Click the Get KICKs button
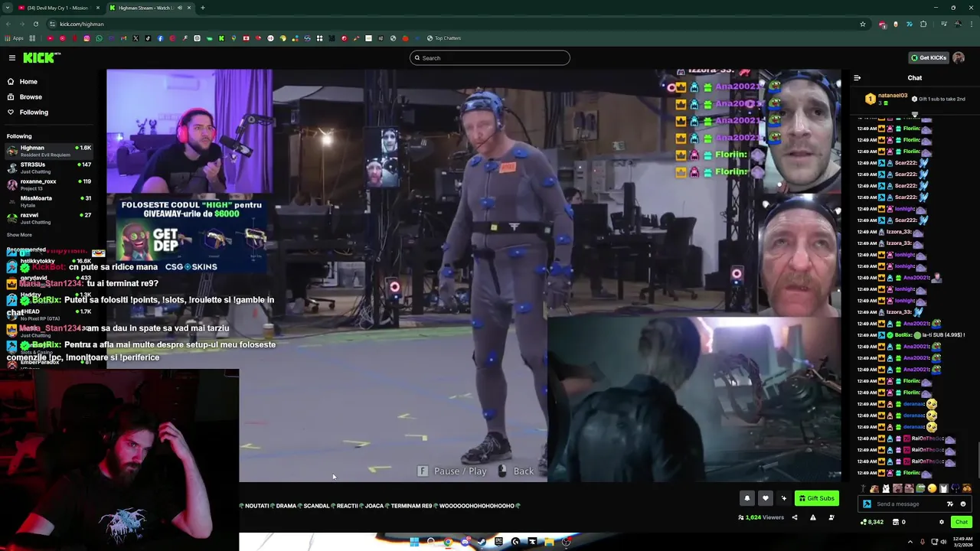 coord(929,57)
